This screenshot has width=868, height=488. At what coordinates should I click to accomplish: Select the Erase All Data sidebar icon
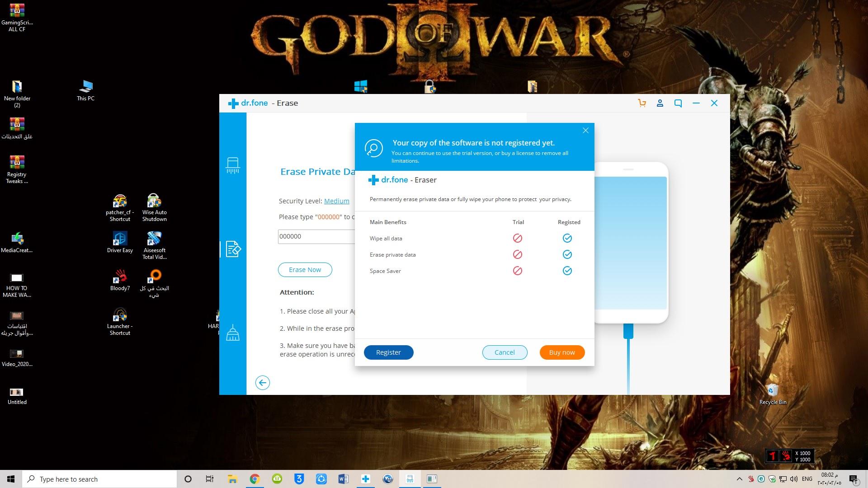point(233,165)
